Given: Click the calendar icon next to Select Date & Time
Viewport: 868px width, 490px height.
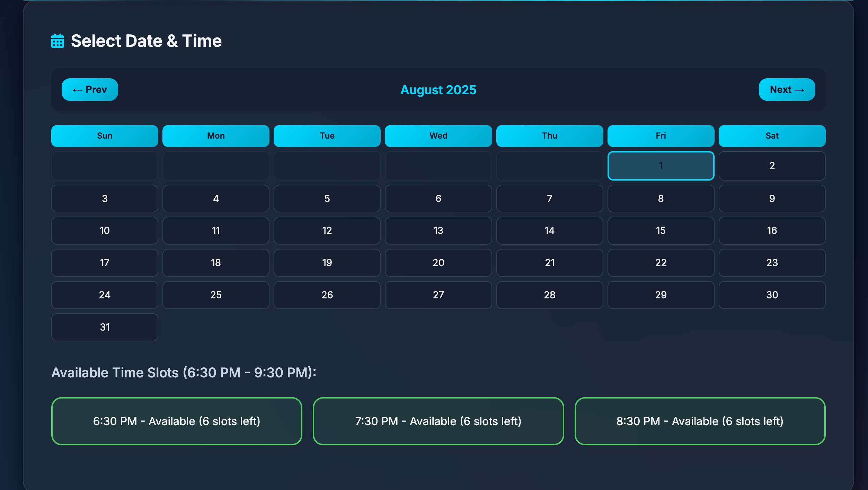Looking at the screenshot, I should pyautogui.click(x=57, y=41).
